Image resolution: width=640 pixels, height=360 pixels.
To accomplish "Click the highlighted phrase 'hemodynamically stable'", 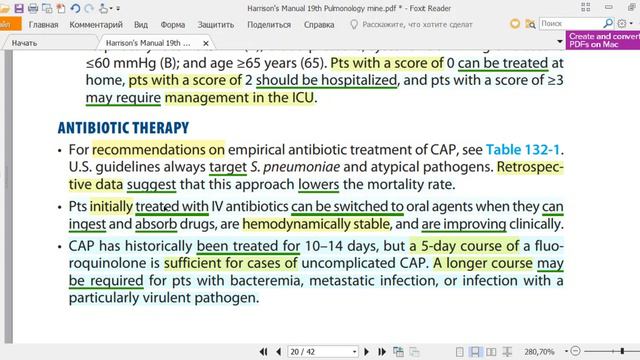I will click(316, 224).
